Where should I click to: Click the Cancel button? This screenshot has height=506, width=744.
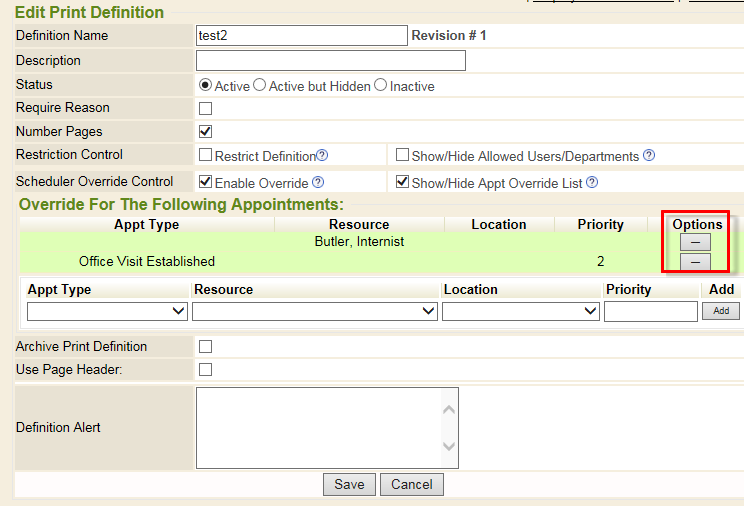pyautogui.click(x=411, y=484)
